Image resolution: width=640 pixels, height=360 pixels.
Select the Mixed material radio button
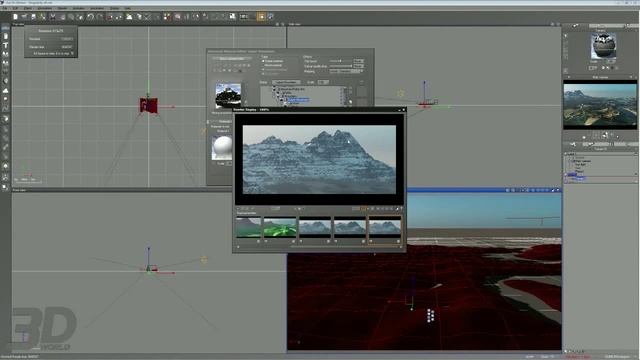(x=263, y=65)
